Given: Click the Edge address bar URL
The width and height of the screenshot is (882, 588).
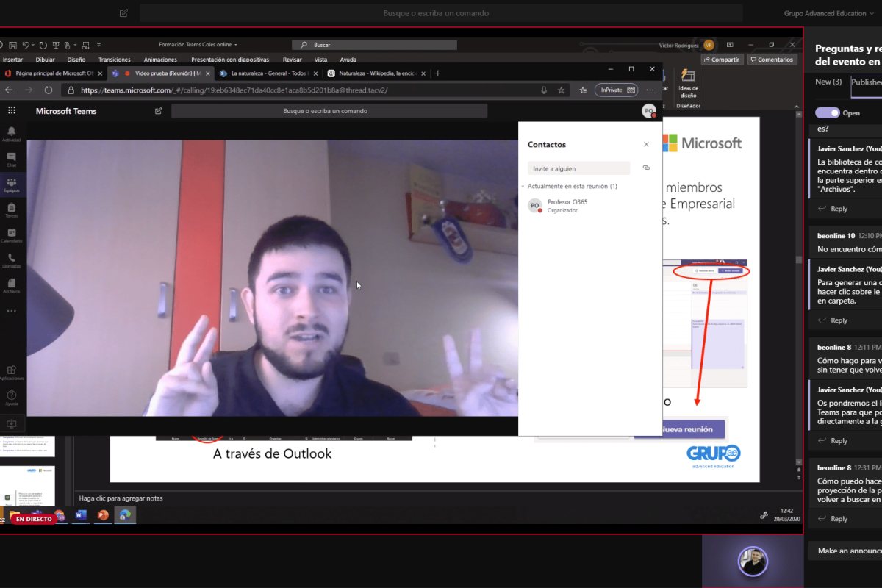Looking at the screenshot, I should point(234,90).
